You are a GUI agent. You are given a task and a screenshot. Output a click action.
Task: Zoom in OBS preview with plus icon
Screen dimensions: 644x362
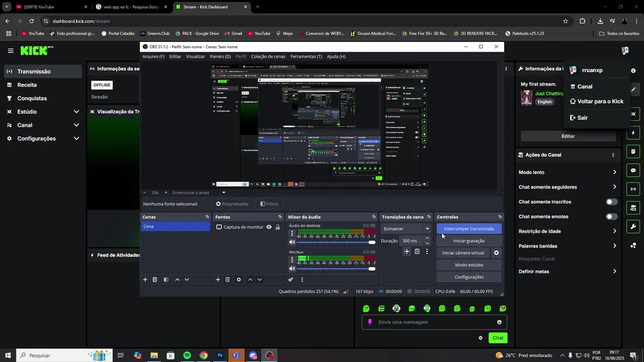point(166,193)
